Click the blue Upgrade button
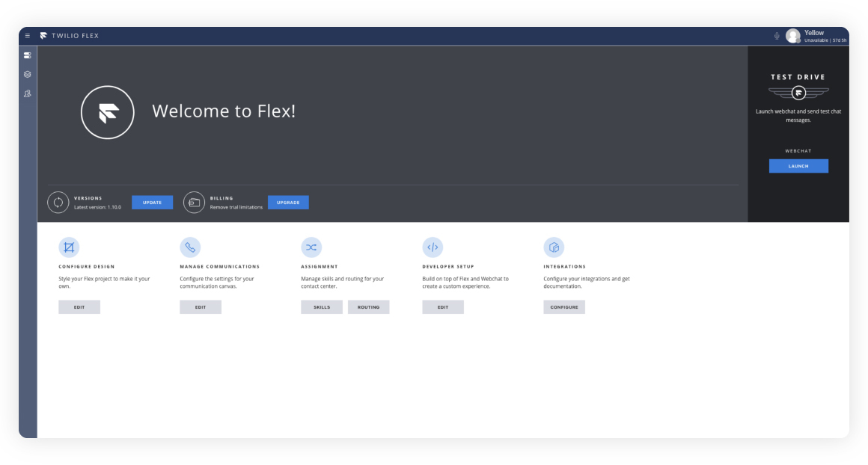This screenshot has width=868, height=465. [288, 203]
